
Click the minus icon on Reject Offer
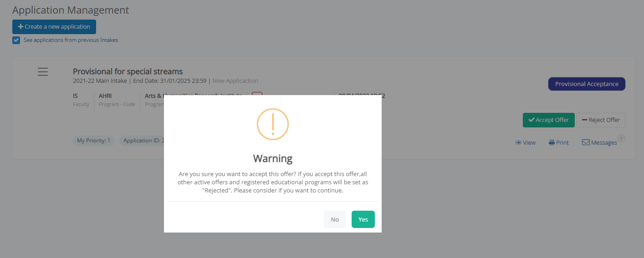click(584, 120)
